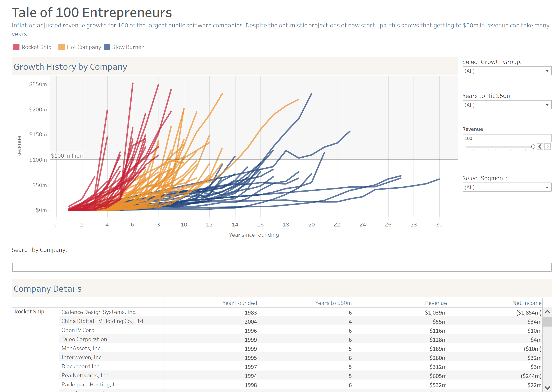Image resolution: width=558 pixels, height=392 pixels.
Task: Click the Rocket Ship red legend swatch
Action: coord(16,47)
